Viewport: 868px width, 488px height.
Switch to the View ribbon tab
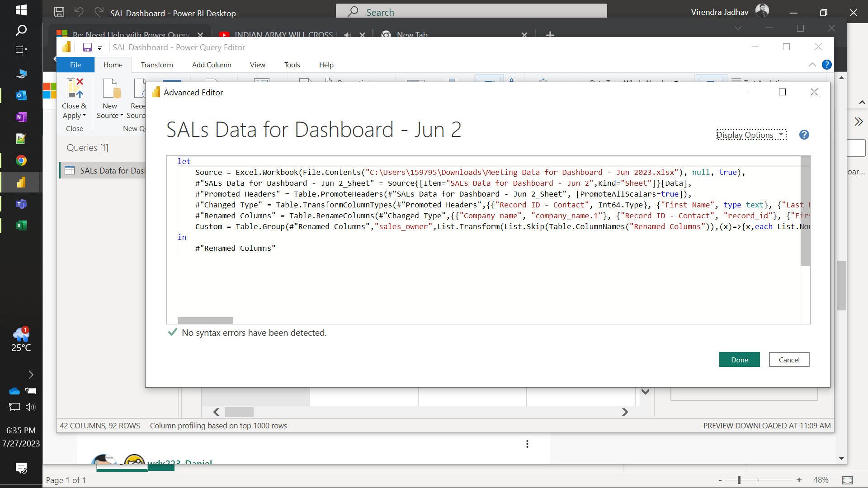258,65
